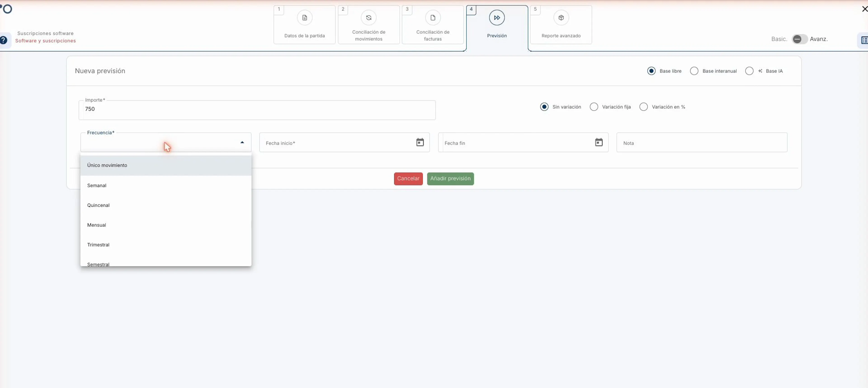The height and width of the screenshot is (388, 868).
Task: Click the Conciliación de movimientos sync icon
Action: click(x=369, y=18)
